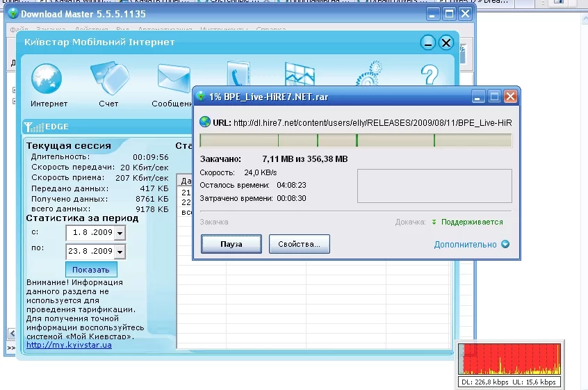Click the Показать statistics button
The height and width of the screenshot is (390, 588).
click(91, 270)
